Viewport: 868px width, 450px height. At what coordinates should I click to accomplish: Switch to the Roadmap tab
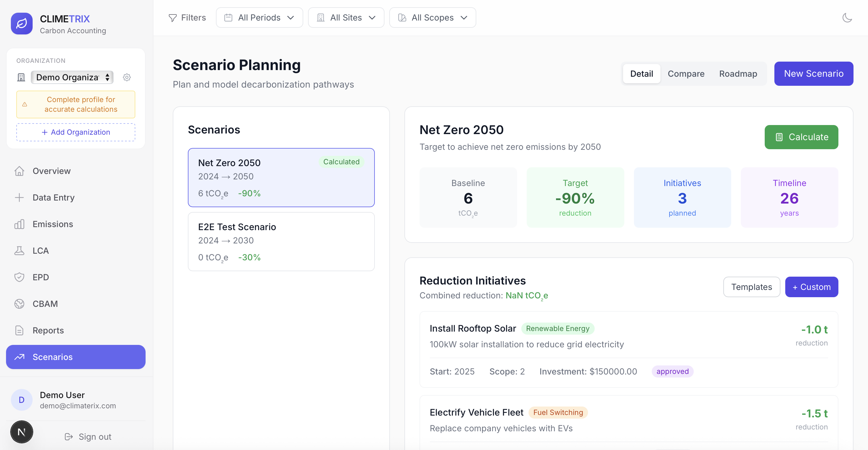(738, 73)
